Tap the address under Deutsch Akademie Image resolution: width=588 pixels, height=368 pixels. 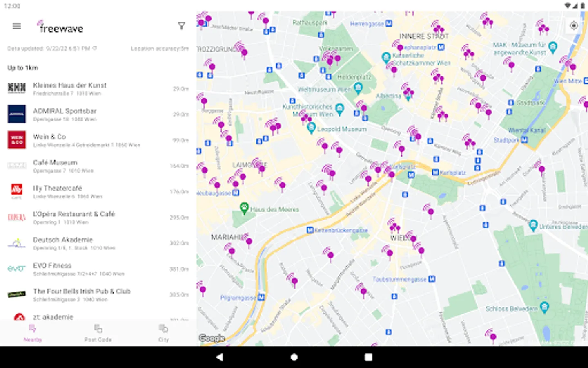point(74,248)
